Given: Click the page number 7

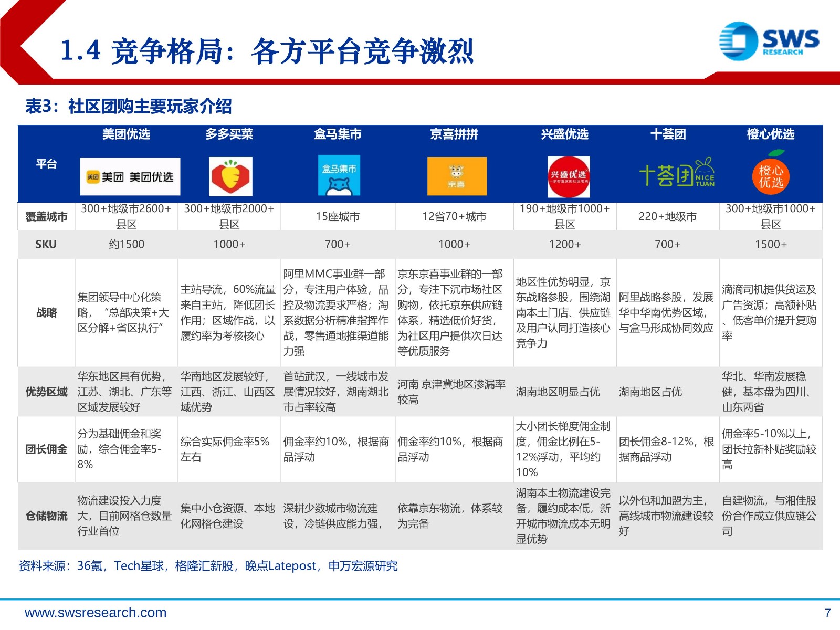Looking at the screenshot, I should click(828, 613).
